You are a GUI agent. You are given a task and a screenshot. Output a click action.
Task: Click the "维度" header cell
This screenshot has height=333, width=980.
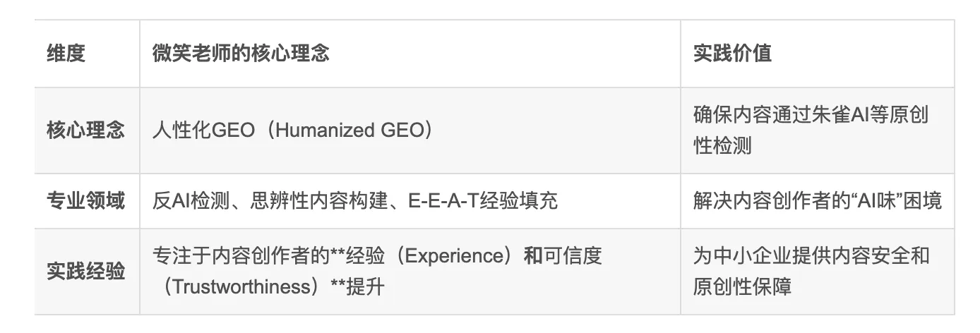point(66,54)
